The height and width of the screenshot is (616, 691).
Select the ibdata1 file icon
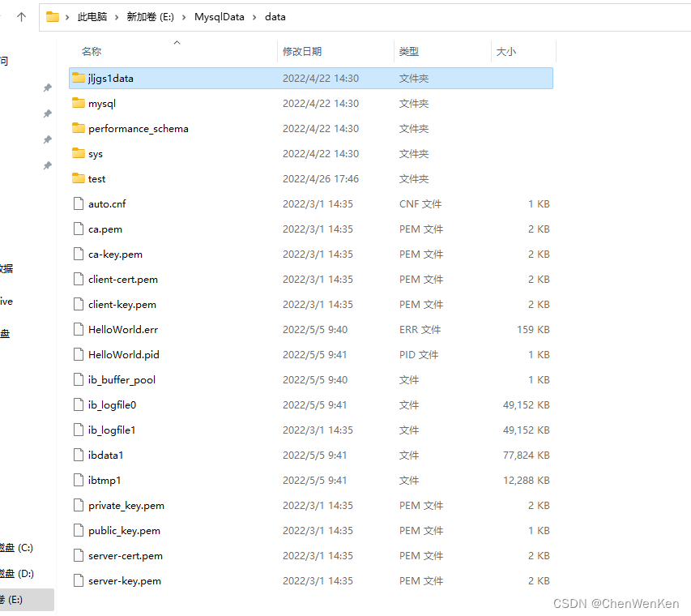pos(79,455)
